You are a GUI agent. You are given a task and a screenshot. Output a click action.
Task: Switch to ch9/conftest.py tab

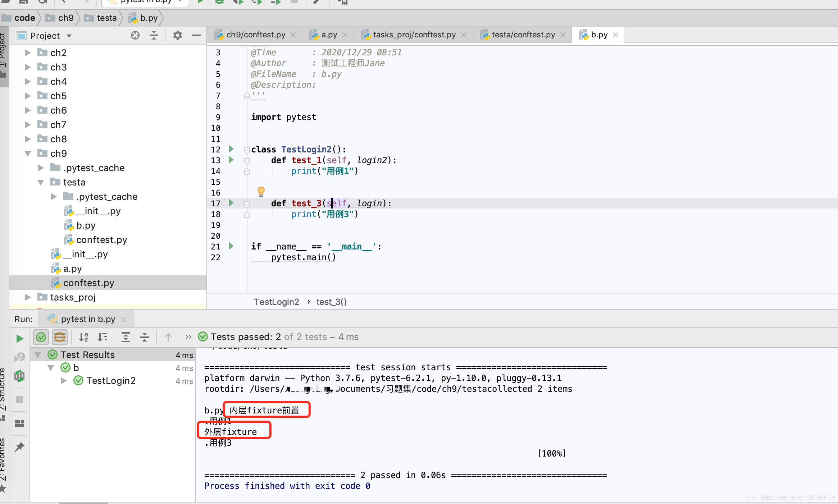click(256, 35)
